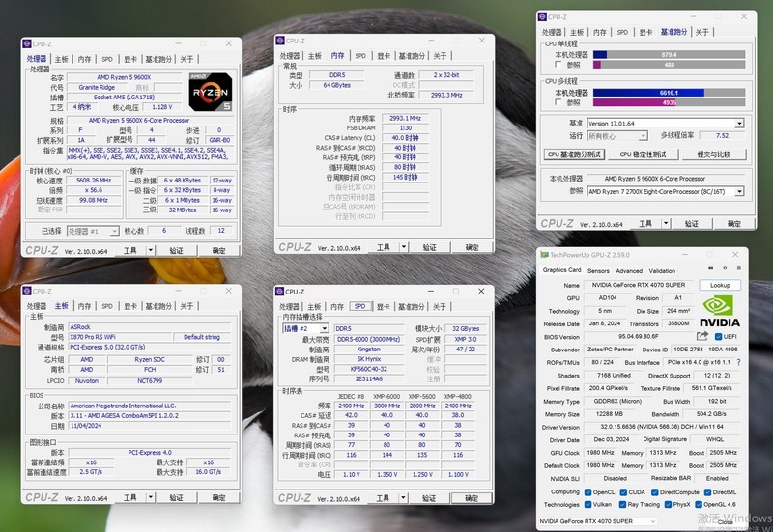Expand 工具 arrow in benchmark window
This screenshot has height=532, width=773.
tap(666, 223)
